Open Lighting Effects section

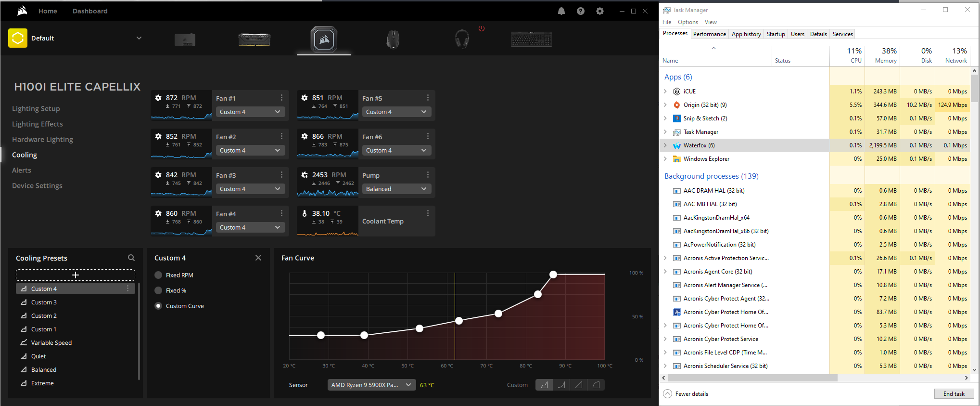click(x=38, y=124)
